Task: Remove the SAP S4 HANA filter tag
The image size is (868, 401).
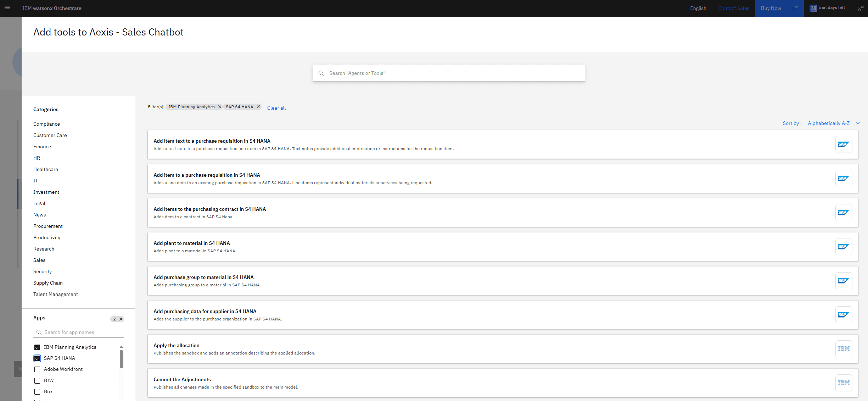Action: click(x=258, y=107)
